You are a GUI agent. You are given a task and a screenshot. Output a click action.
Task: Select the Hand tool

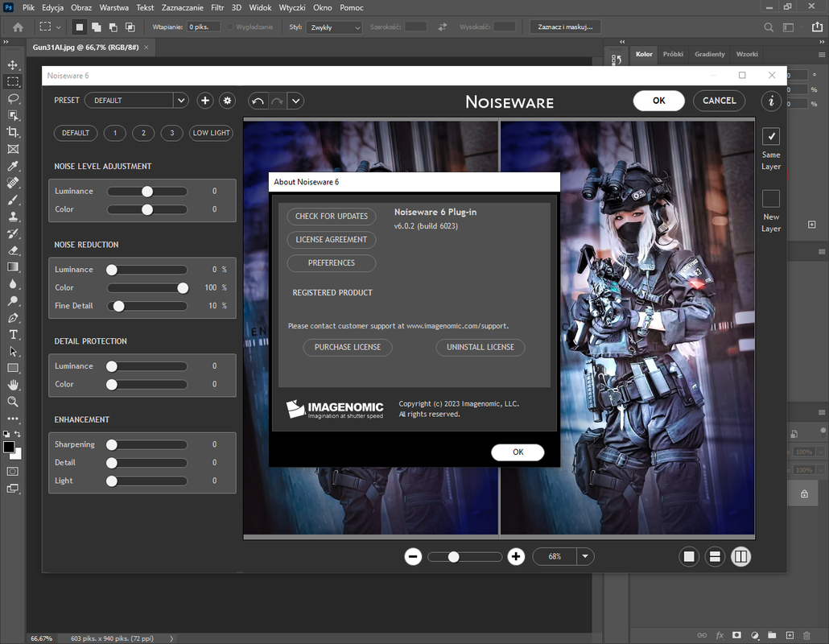13,385
